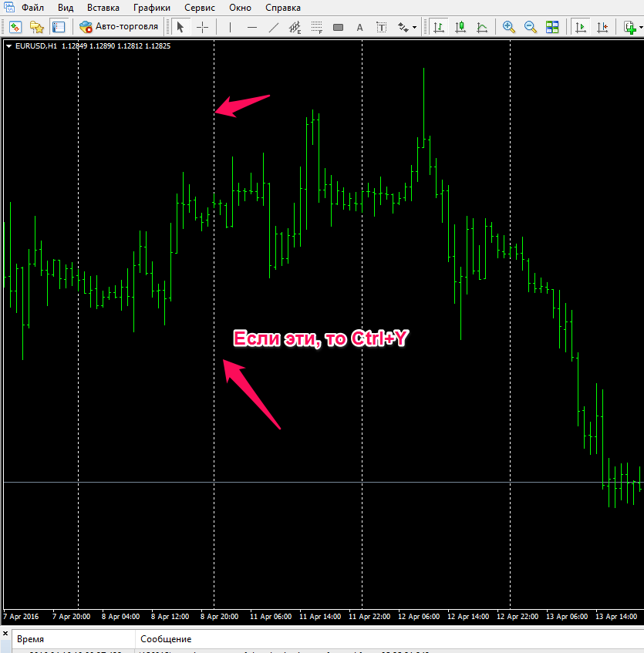Switch to Bar Chart mode
This screenshot has width=644, height=653.
439,28
